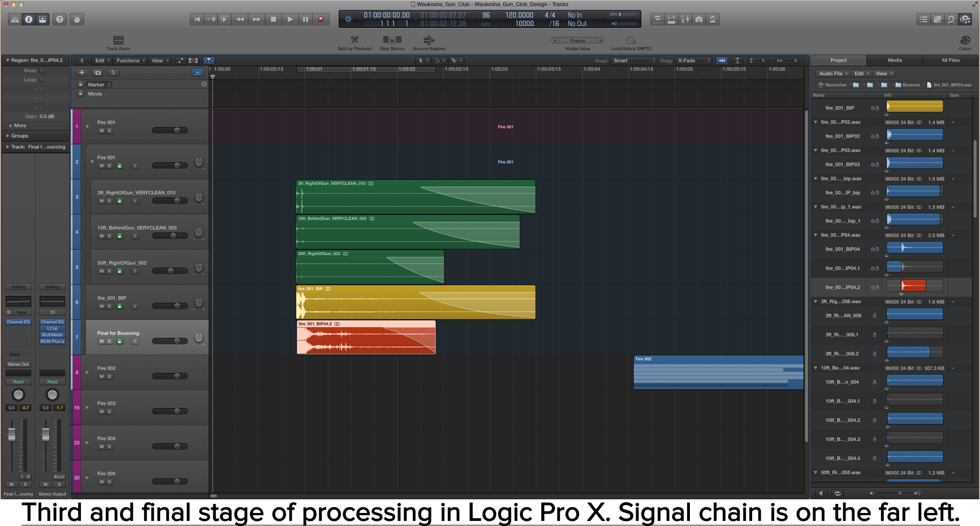Viewport: 980px width, 526px height.
Task: Toggle Cycle mode in control bar
Action: [657, 19]
